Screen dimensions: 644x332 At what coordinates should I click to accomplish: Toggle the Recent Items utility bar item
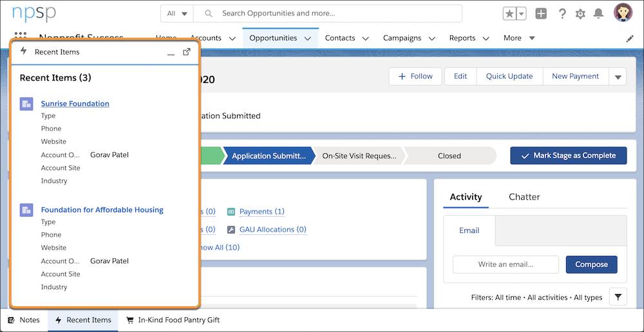click(x=83, y=320)
